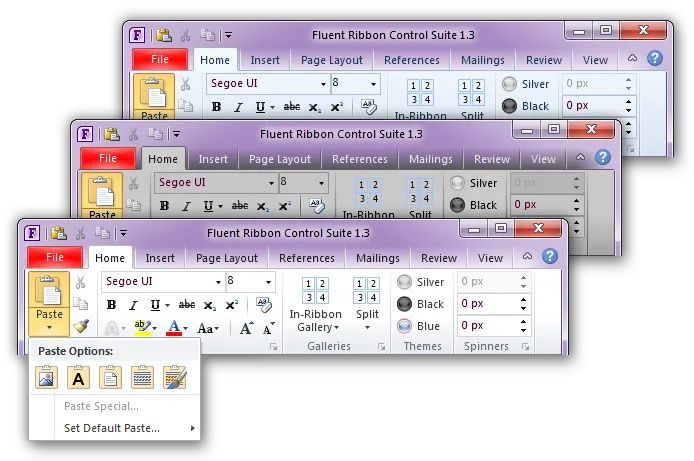
Task: Click Copy icon in front ribbon
Action: 81,303
